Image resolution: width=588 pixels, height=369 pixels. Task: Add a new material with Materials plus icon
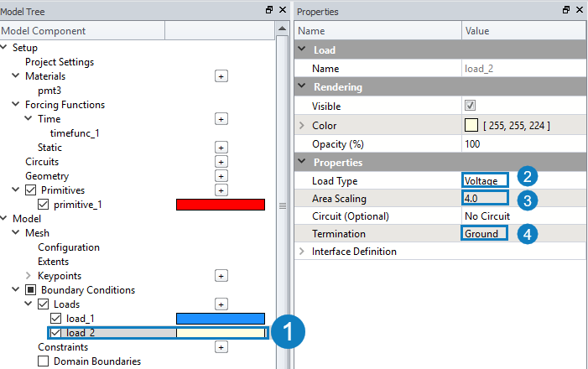(221, 76)
